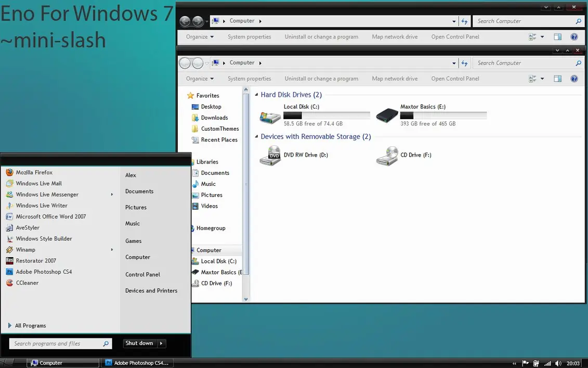Click the change view icon in front window
The height and width of the screenshot is (368, 588).
coord(532,79)
